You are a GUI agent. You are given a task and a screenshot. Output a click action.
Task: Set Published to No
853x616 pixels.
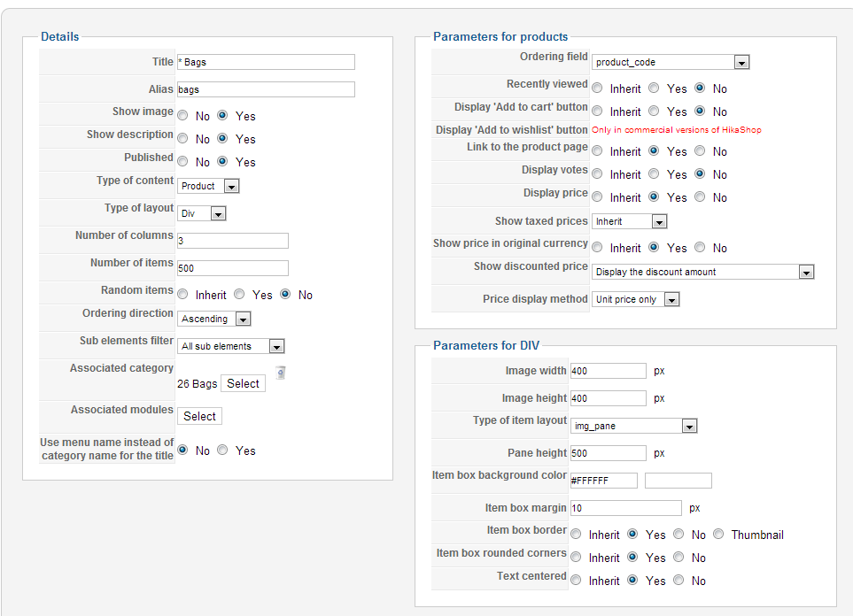click(x=182, y=161)
